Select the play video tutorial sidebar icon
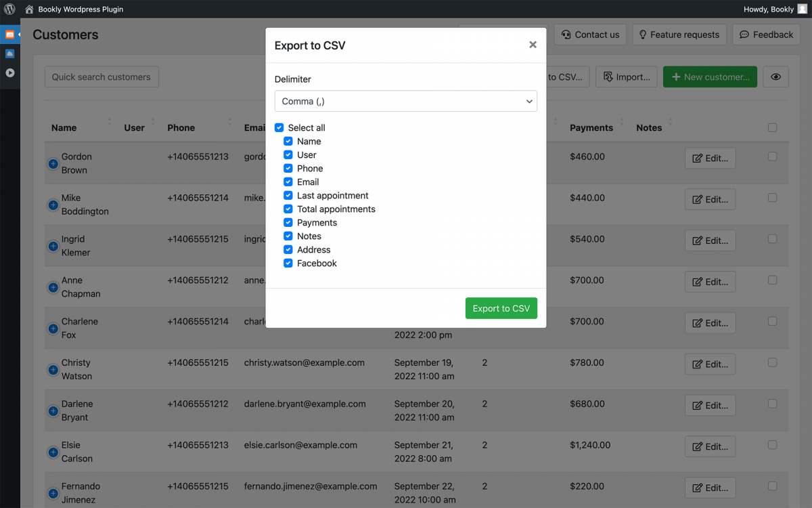The image size is (812, 508). 9,73
